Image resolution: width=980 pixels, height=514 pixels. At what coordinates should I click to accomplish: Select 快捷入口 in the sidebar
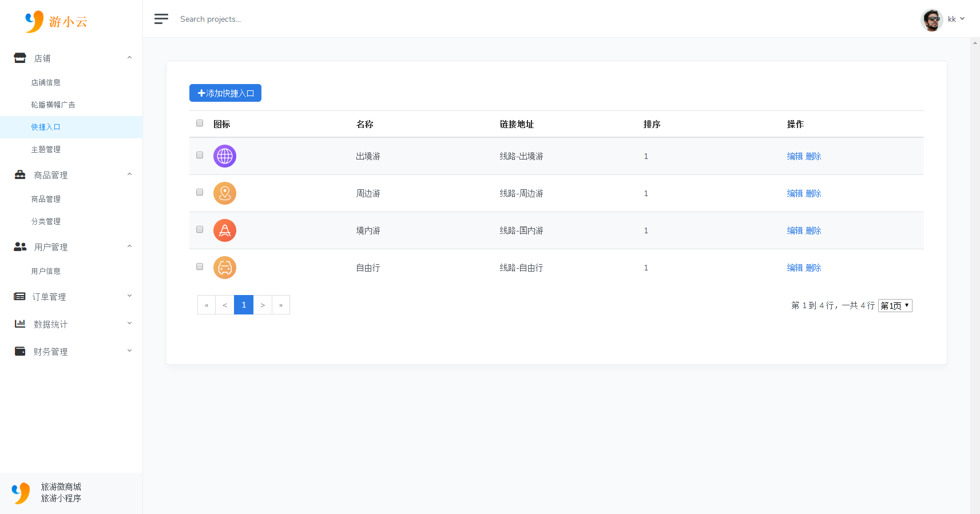46,127
